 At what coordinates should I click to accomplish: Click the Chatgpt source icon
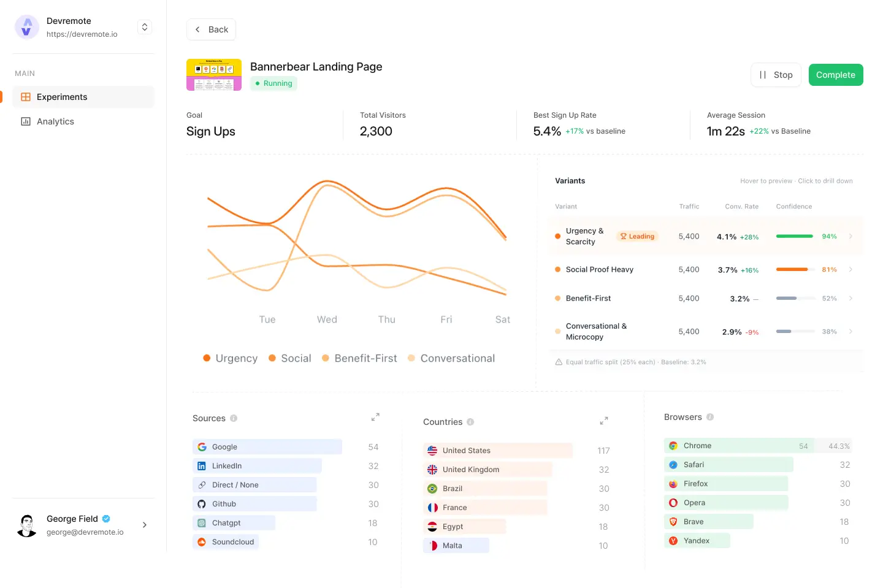coord(202,523)
